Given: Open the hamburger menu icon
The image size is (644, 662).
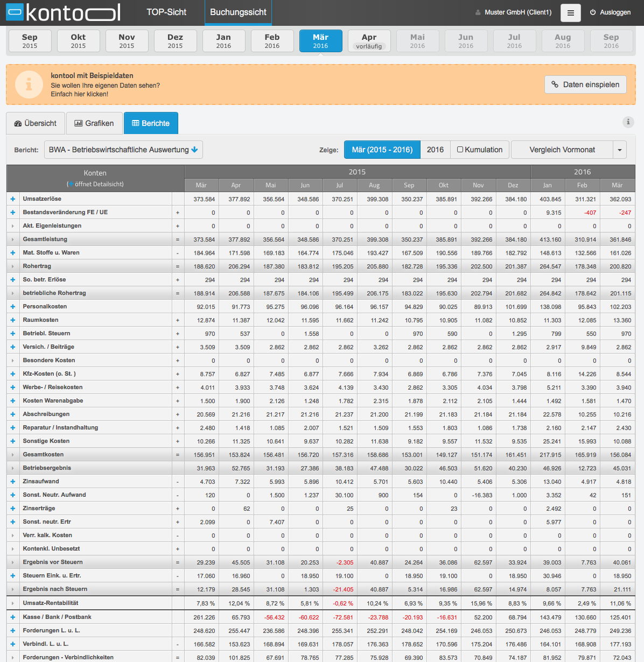Looking at the screenshot, I should point(571,12).
